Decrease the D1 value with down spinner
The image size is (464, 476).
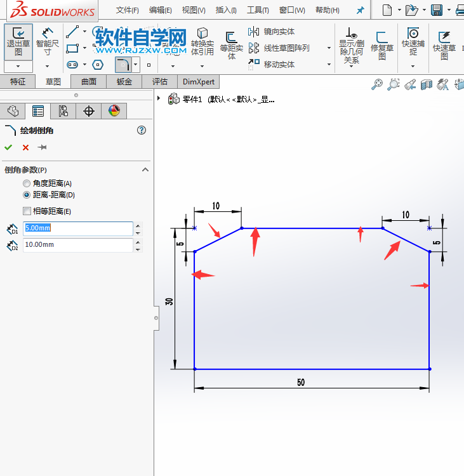click(x=138, y=233)
